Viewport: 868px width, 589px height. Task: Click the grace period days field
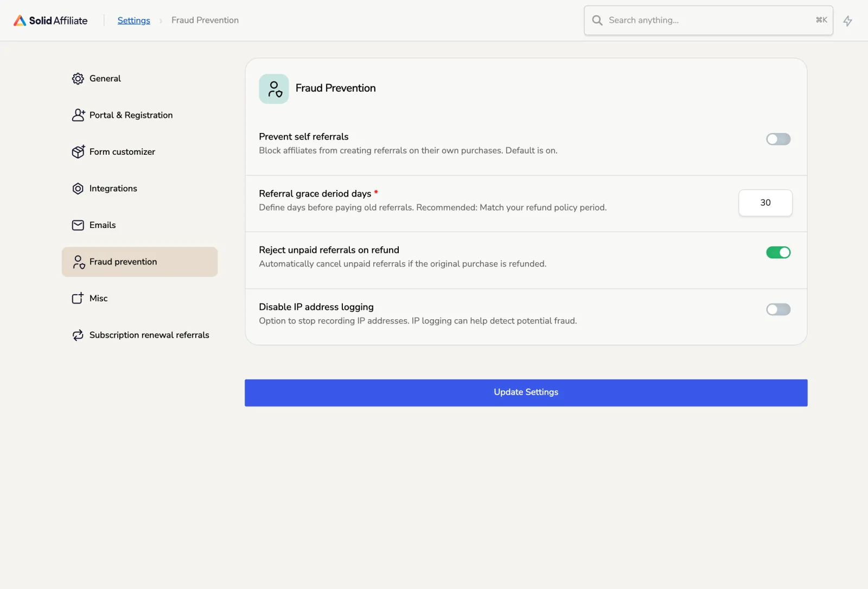point(765,203)
